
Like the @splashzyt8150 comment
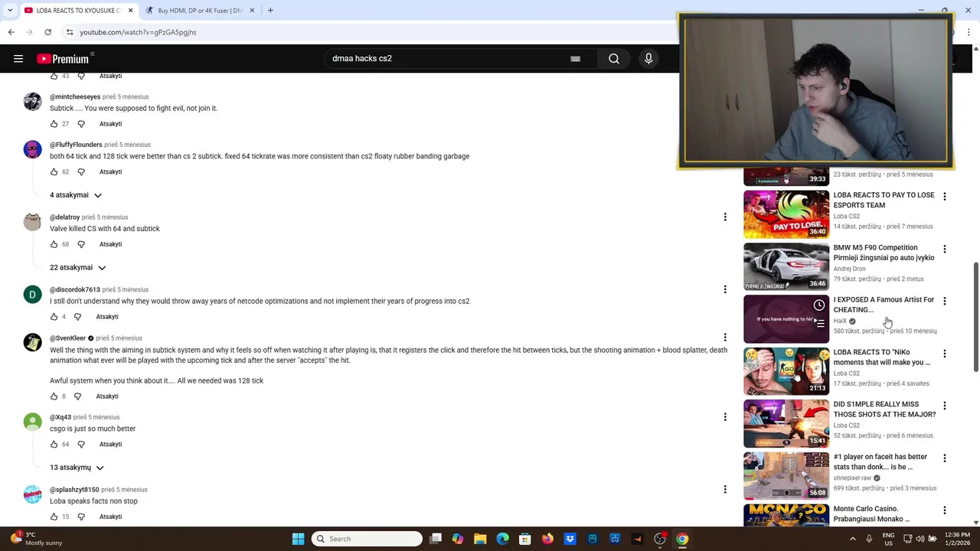click(x=54, y=517)
